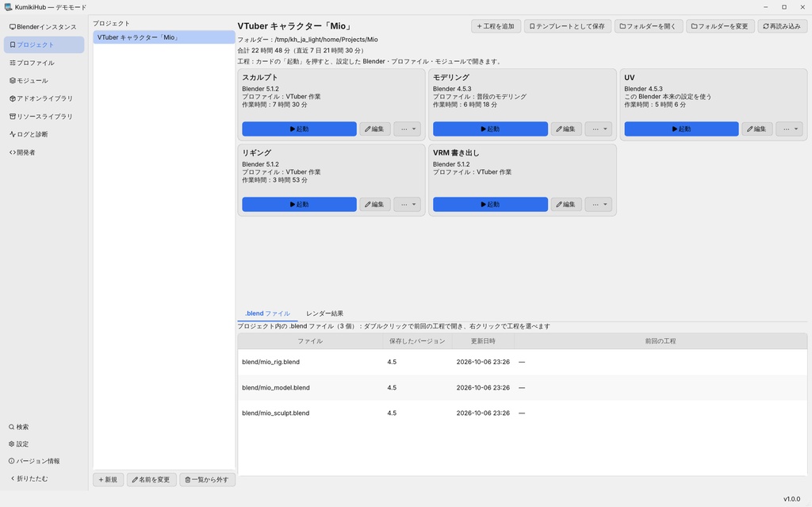This screenshot has width=812, height=507.
Task: Click the フォルダーを開く button
Action: [649, 26]
